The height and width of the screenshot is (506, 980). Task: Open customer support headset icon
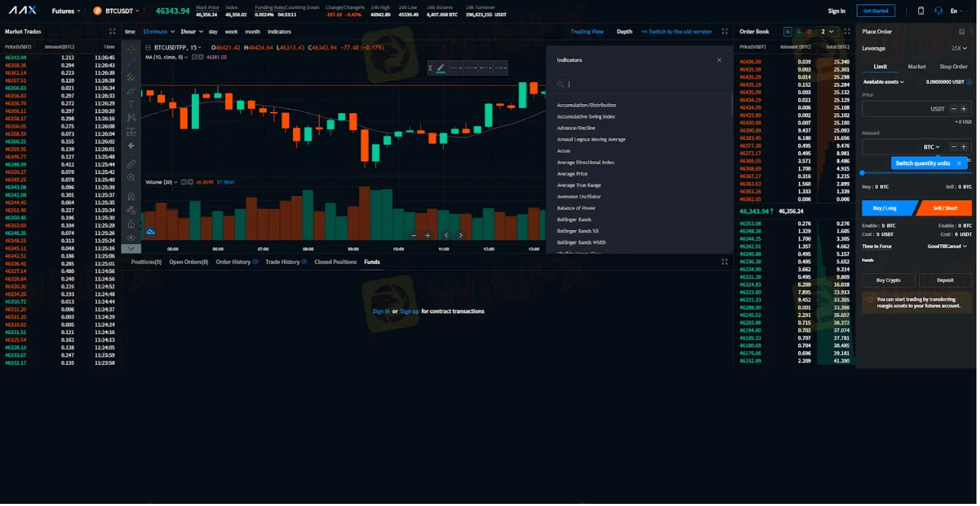click(x=938, y=11)
